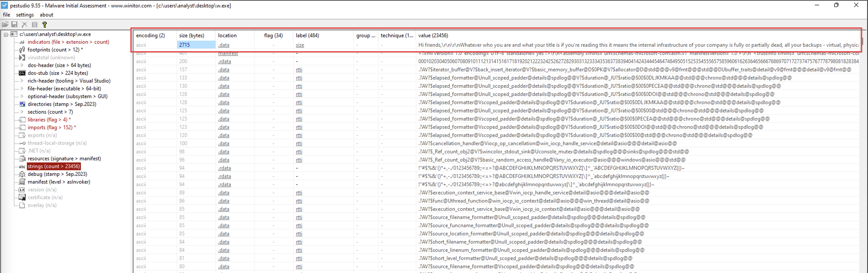Screen dimensions: 868x273
Task: Sort by size (bytes) column header
Action: pos(192,35)
